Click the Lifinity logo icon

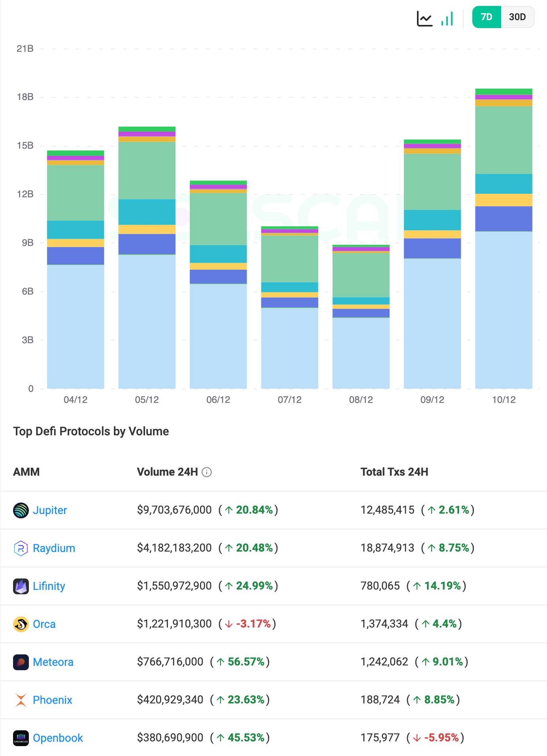[21, 586]
